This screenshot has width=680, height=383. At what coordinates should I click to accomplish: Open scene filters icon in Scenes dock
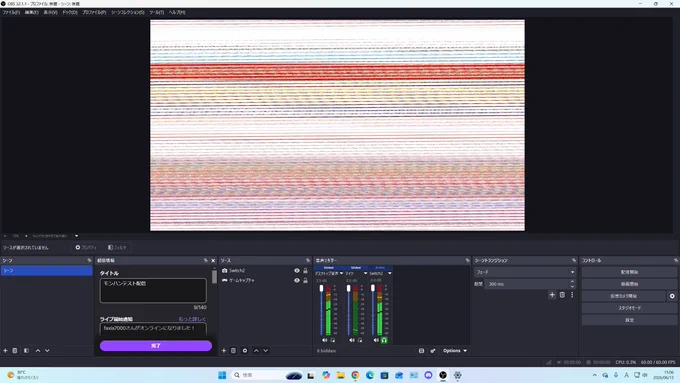26,350
